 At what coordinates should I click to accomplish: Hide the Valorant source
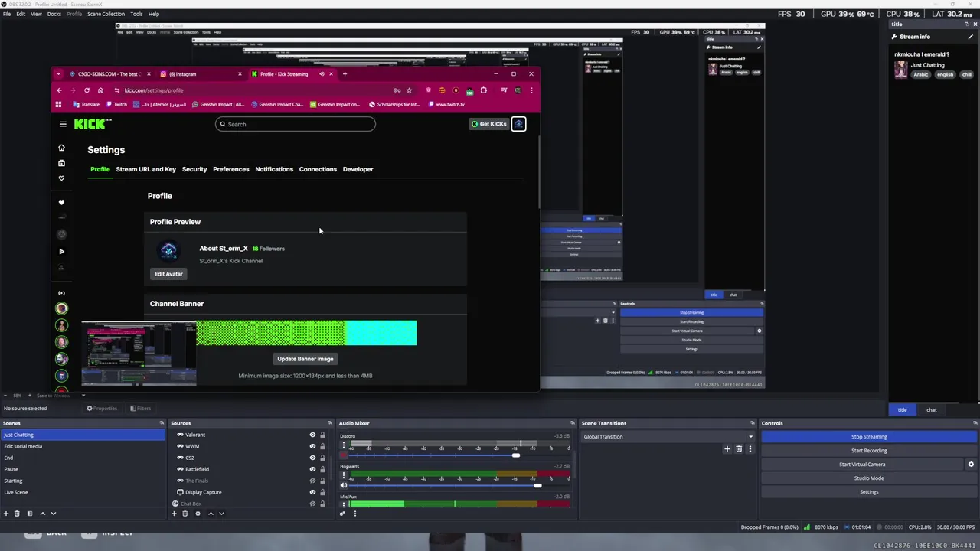click(x=312, y=435)
